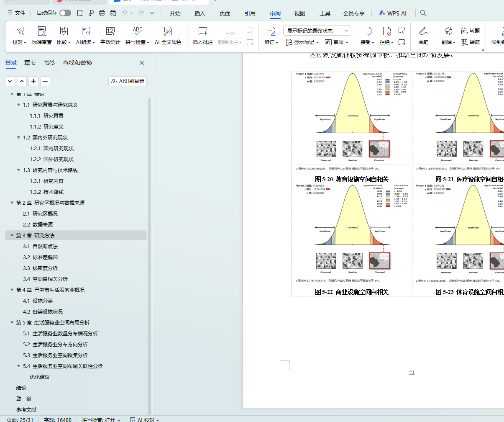The width and height of the screenshot is (504, 422).
Task: Click the 插入批注 insert comment icon
Action: pos(203,32)
